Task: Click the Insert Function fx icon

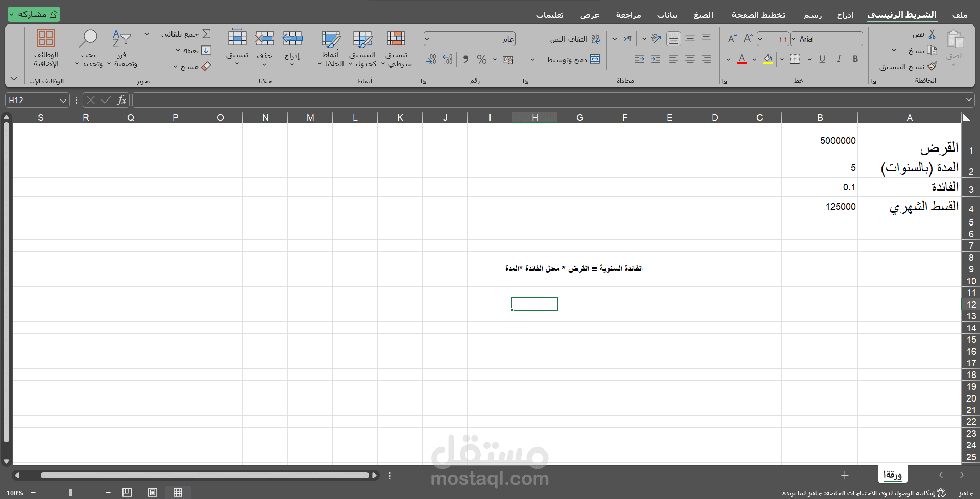Action: point(121,100)
